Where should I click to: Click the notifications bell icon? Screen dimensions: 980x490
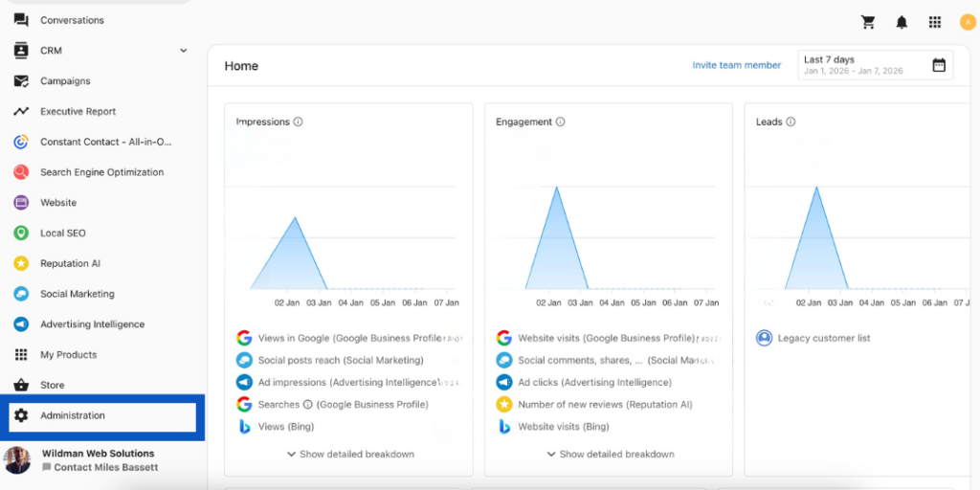click(x=902, y=22)
